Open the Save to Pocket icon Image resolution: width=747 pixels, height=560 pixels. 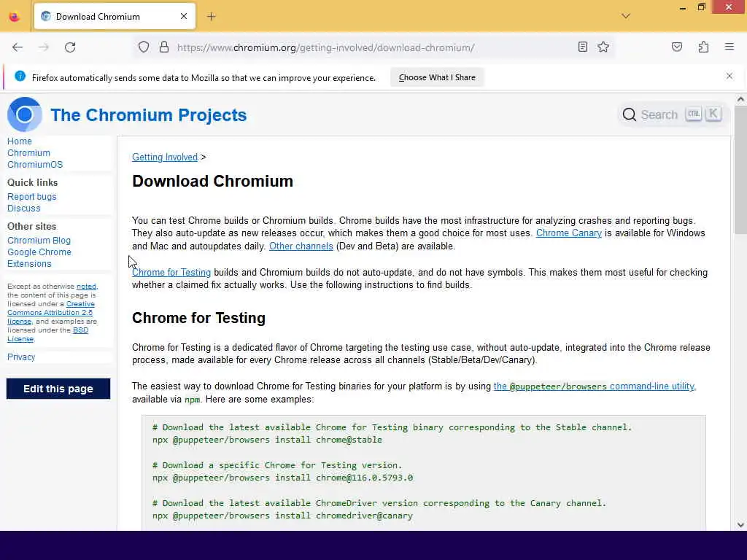676,47
